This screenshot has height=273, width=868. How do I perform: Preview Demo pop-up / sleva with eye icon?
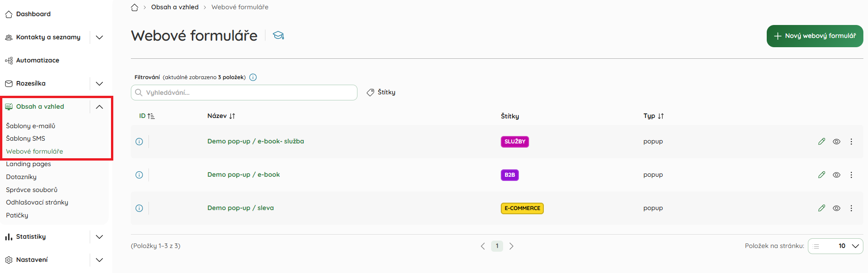click(x=837, y=208)
